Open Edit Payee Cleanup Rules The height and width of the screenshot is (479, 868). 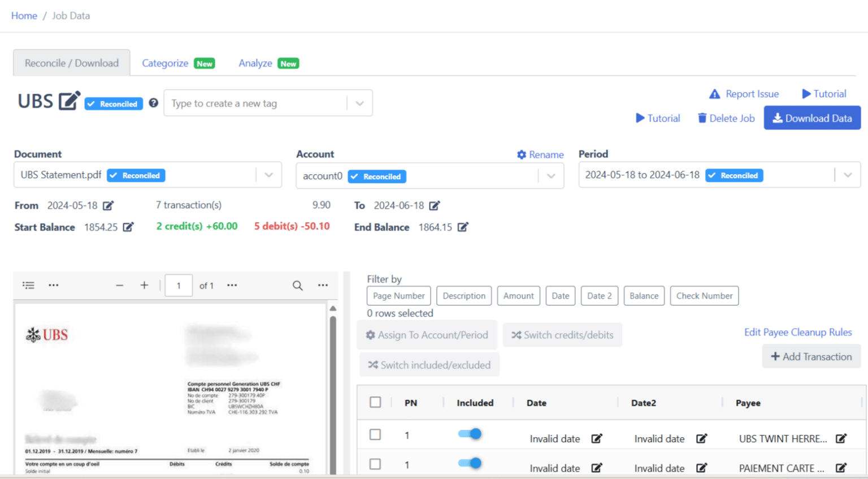click(x=798, y=333)
